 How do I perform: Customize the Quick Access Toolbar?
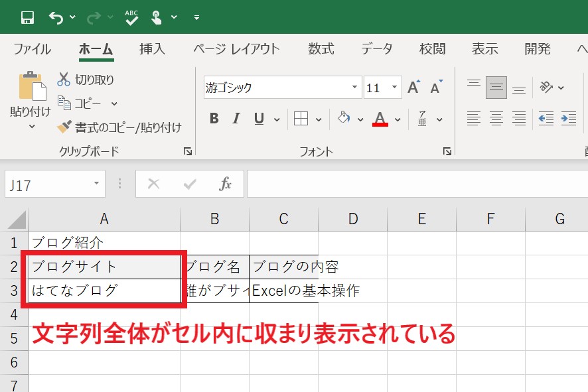coord(196,17)
